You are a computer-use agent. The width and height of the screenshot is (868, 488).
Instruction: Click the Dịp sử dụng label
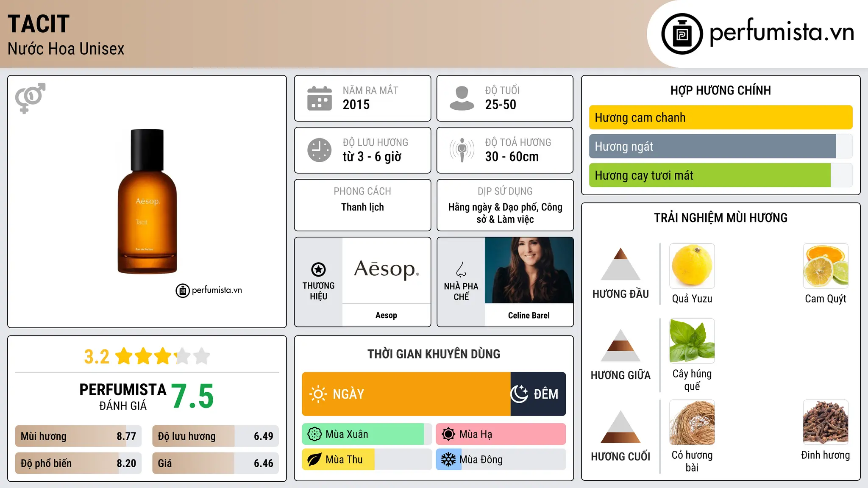505,191
